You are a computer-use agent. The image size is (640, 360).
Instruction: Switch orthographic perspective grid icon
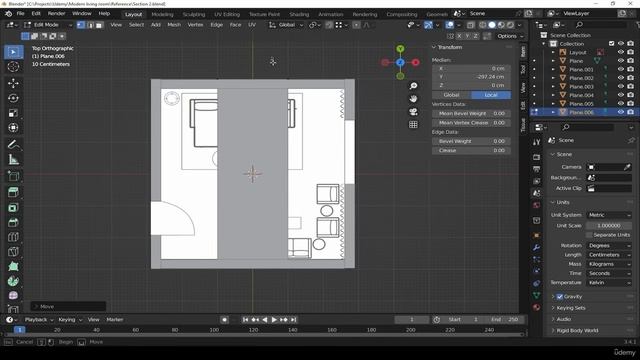click(413, 124)
